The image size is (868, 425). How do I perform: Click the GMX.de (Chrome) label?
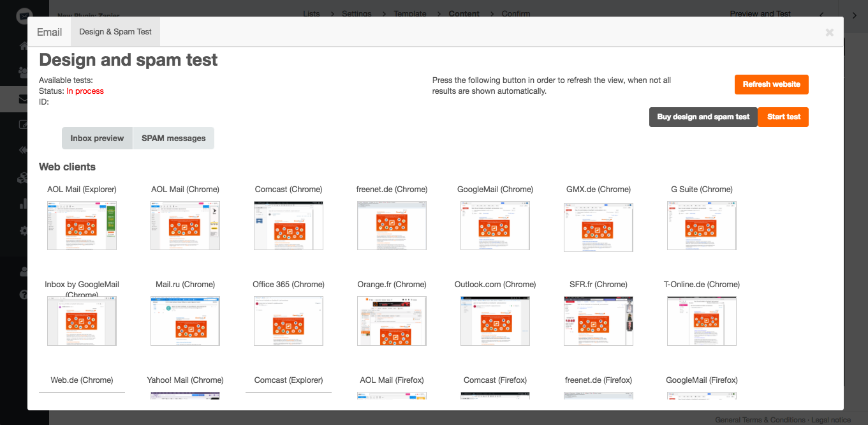point(598,189)
